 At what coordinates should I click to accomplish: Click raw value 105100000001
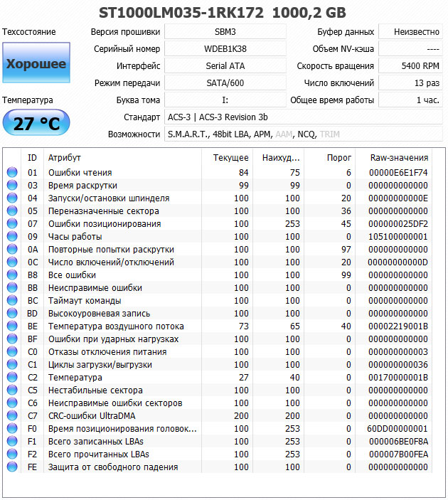(x=398, y=236)
